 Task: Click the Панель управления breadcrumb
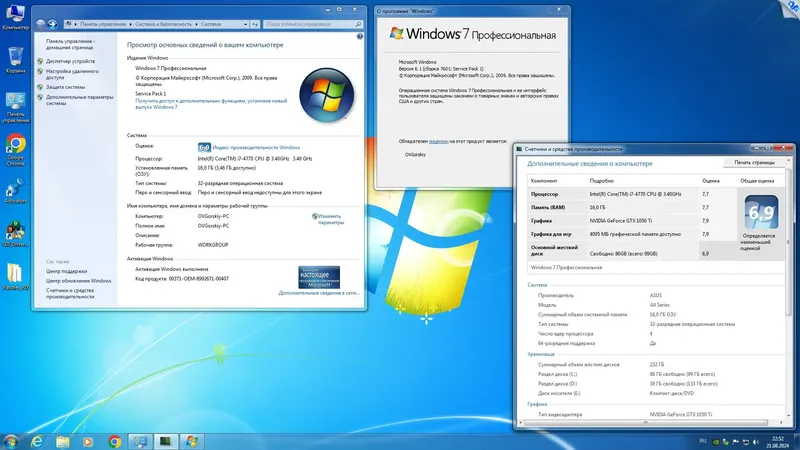tap(103, 24)
